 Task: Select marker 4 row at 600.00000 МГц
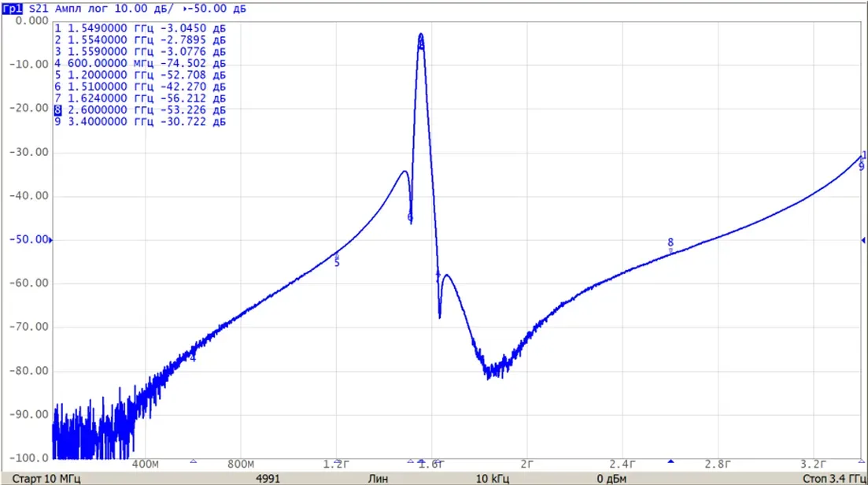click(140, 63)
